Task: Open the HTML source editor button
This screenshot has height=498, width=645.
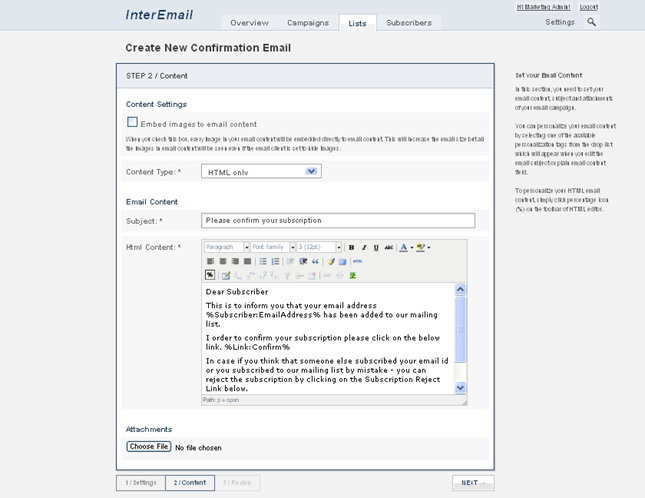Action: [x=357, y=261]
